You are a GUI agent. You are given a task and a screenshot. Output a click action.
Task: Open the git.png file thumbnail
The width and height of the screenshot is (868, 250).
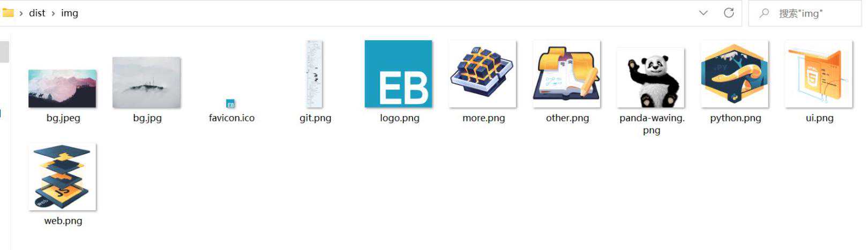click(314, 74)
